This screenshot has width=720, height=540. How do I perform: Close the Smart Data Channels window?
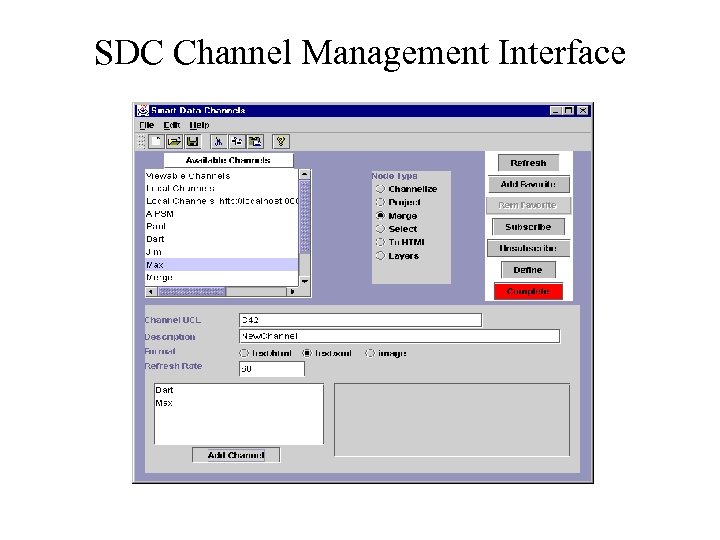pos(583,111)
